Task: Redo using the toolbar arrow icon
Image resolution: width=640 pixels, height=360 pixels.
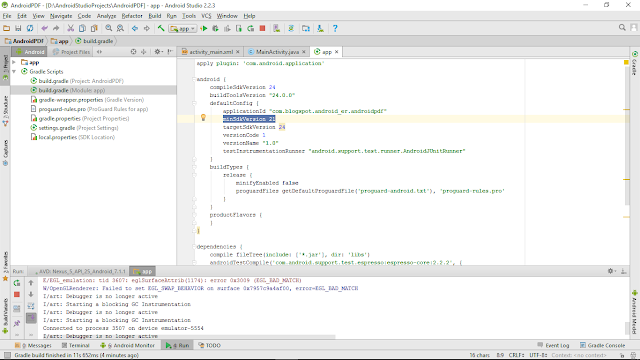Action: (56, 28)
